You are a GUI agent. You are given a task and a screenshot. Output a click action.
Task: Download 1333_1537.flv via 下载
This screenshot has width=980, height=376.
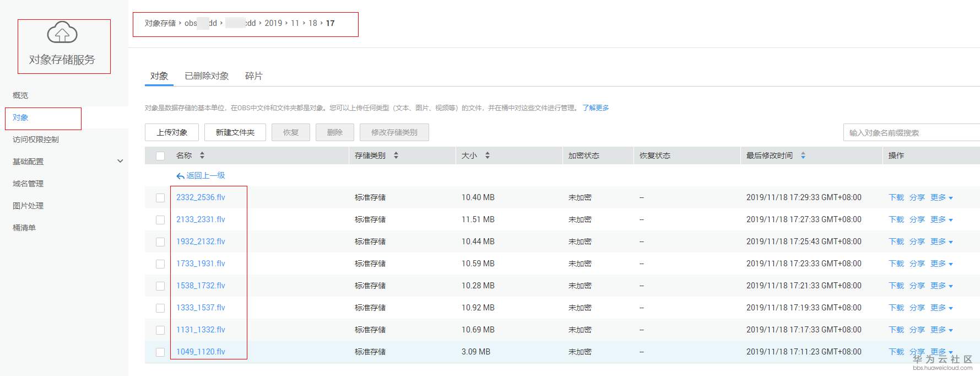coord(896,308)
